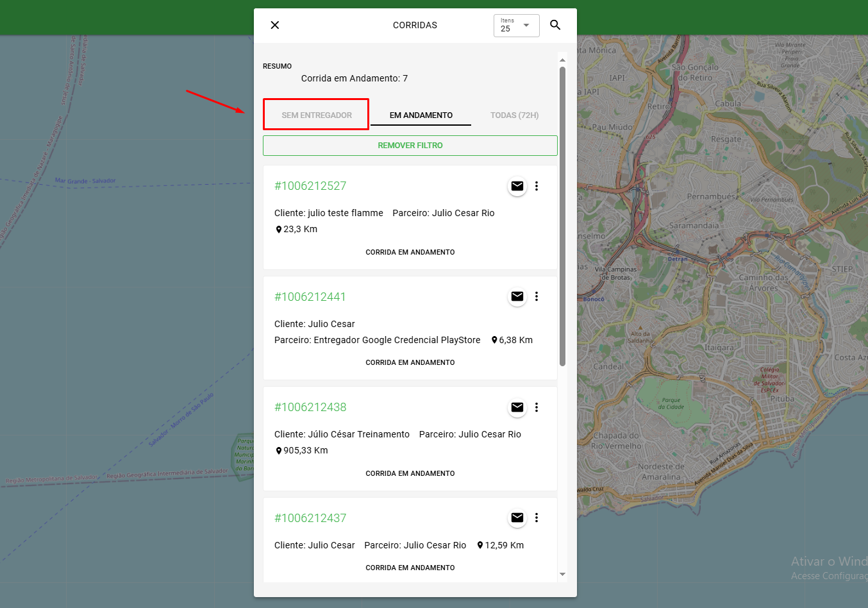This screenshot has width=868, height=608.
Task: Click location pin next to 23,3 Km
Action: point(279,230)
